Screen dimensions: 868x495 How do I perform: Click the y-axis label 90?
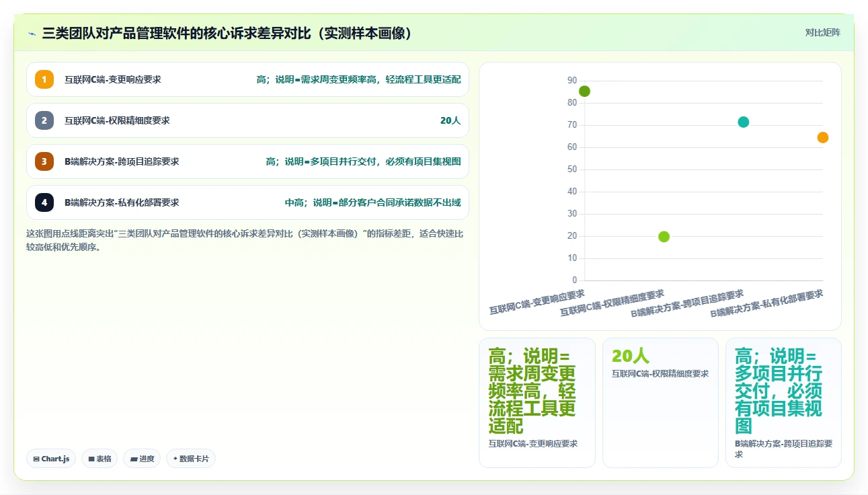572,81
